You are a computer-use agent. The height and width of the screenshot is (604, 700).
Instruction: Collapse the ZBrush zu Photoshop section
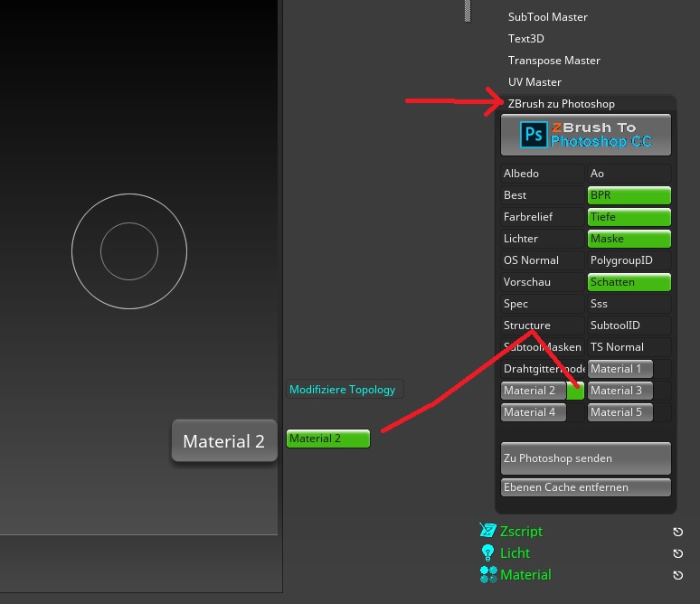tap(561, 104)
